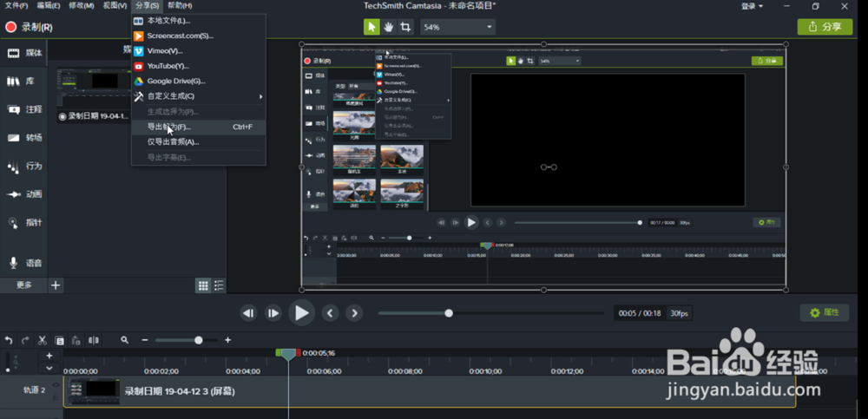Click the More button in sidebar
The height and width of the screenshot is (419, 868).
coord(23,285)
